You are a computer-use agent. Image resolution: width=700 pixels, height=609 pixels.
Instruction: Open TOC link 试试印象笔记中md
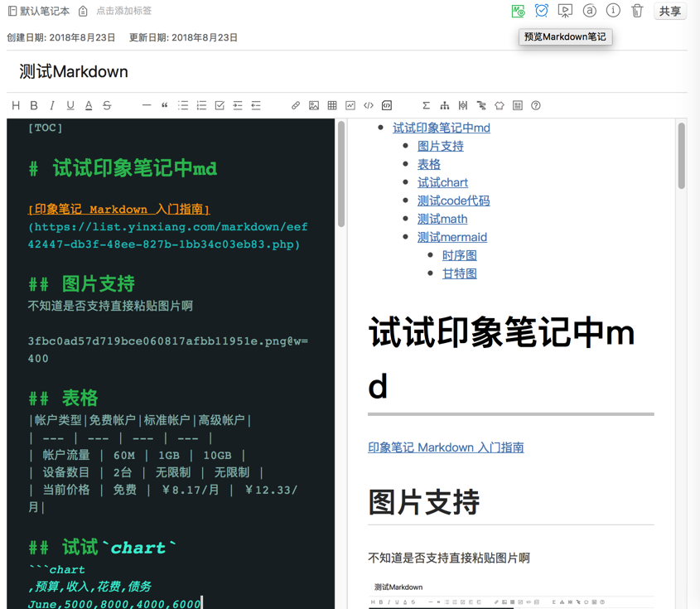click(x=441, y=128)
